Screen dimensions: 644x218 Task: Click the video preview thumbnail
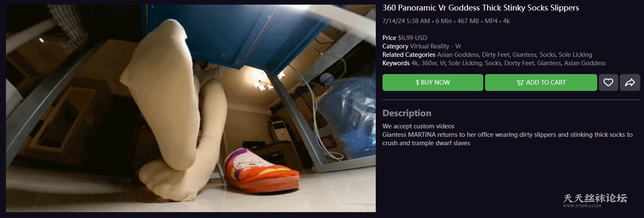[x=191, y=108]
